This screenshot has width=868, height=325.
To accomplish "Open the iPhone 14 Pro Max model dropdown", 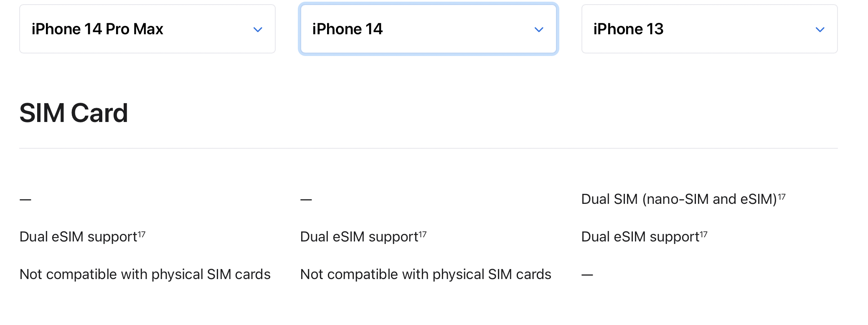I will [x=147, y=29].
